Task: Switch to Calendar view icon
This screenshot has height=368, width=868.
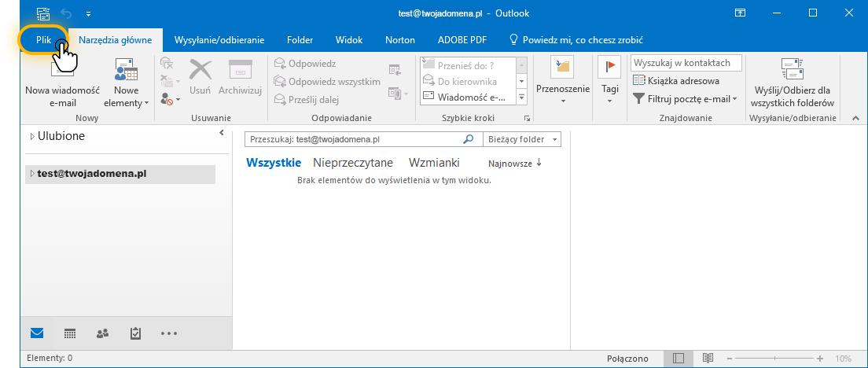Action: 70,333
